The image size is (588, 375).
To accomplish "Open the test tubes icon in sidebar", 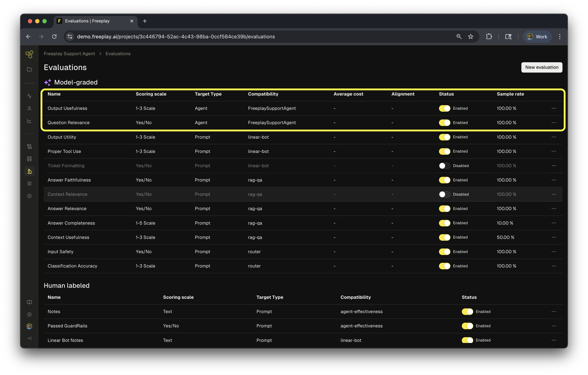I will pos(29,159).
